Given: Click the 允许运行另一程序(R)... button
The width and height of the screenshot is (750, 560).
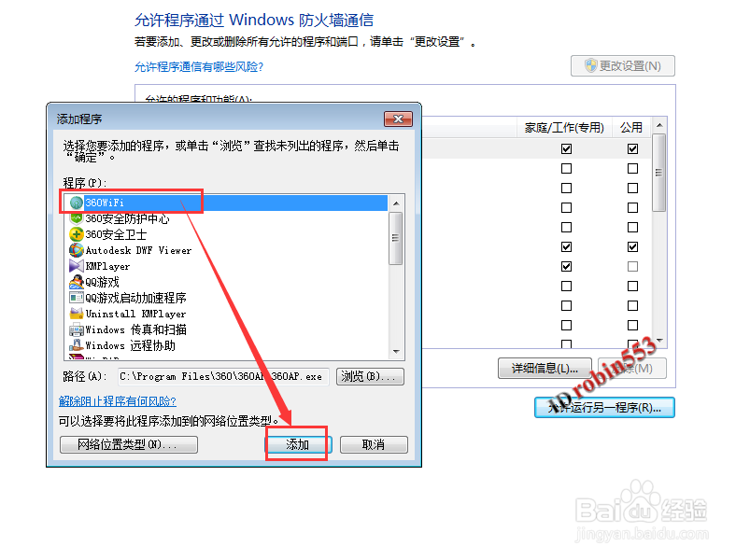Looking at the screenshot, I should click(604, 408).
